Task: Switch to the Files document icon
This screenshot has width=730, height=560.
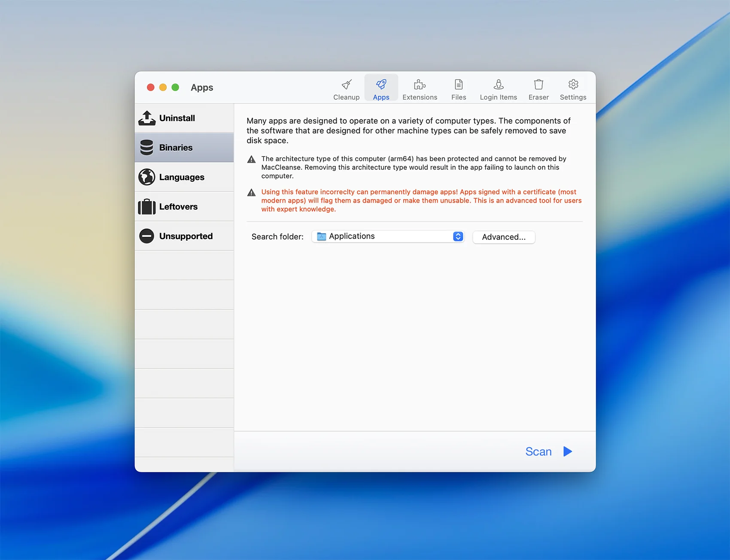Action: (459, 85)
